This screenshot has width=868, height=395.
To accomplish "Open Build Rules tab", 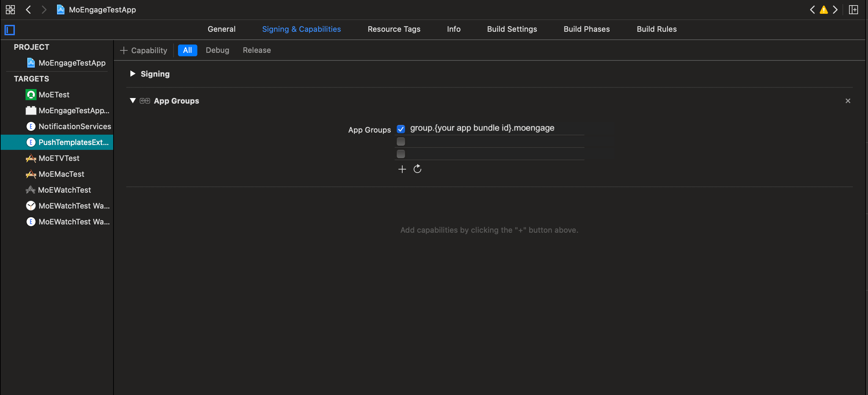I will [657, 29].
